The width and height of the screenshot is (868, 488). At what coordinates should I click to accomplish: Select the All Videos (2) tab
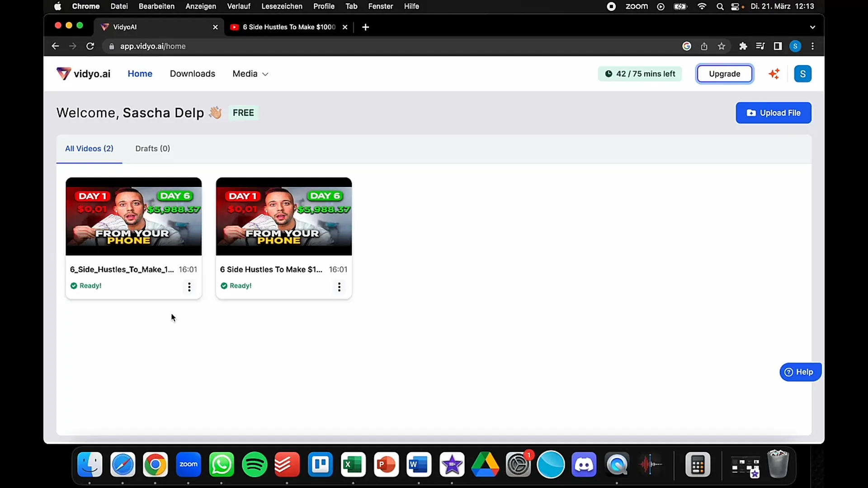(89, 148)
